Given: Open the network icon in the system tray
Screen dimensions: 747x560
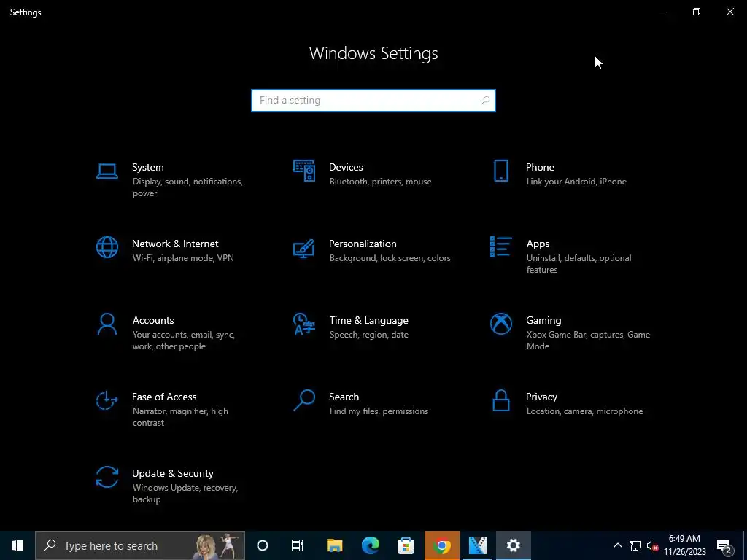Looking at the screenshot, I should pos(635,545).
